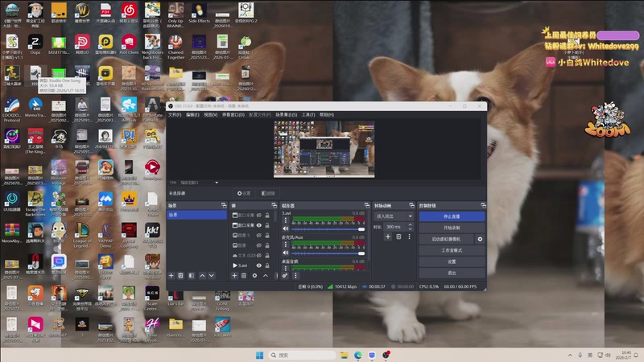Select the Riot Client desktop icon
Screen dimensions: 644x362
(129, 45)
